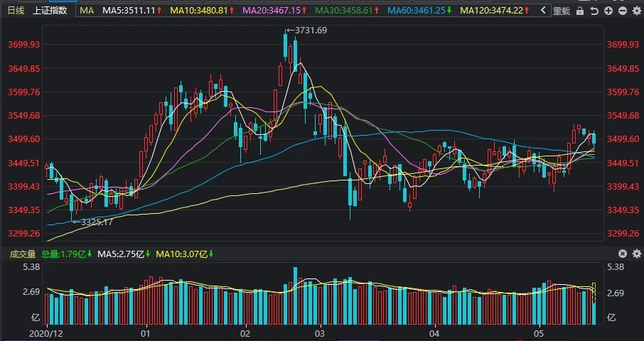Close the 成交量 volume panel with the X icon

tap(623, 254)
